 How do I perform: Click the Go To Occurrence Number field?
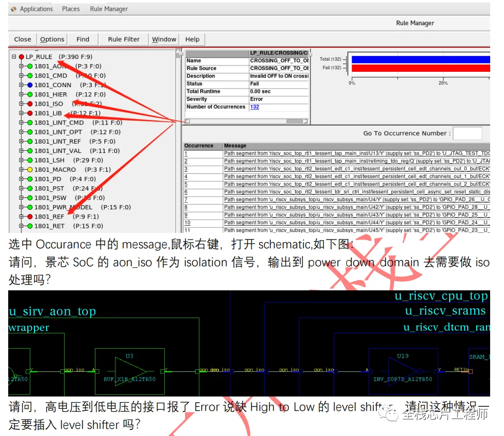click(x=468, y=133)
